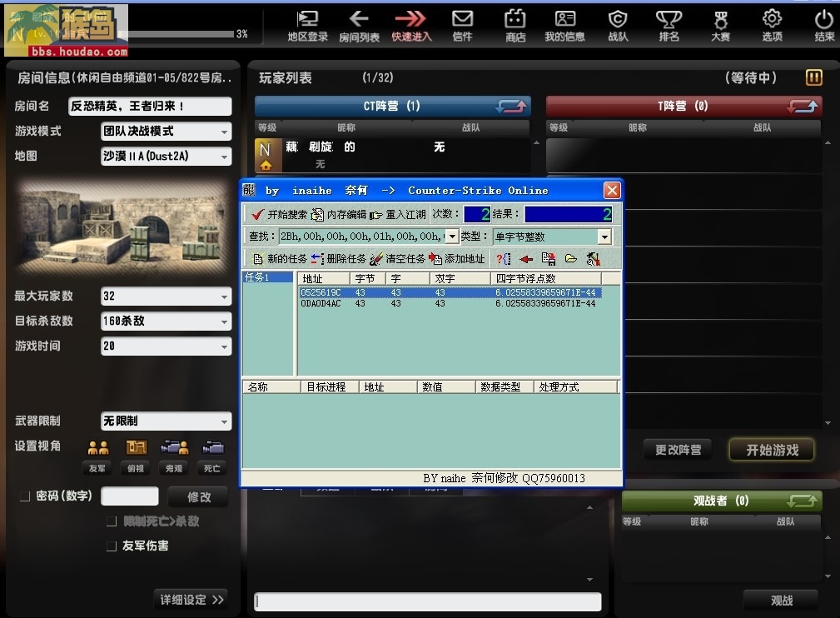
Task: Click the red question-mark help icon
Action: click(x=503, y=259)
